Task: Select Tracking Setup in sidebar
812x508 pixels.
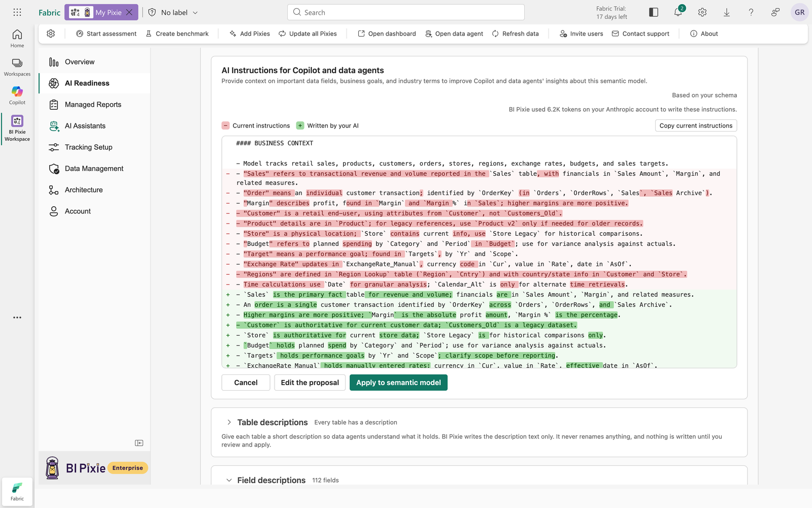Action: point(94,147)
